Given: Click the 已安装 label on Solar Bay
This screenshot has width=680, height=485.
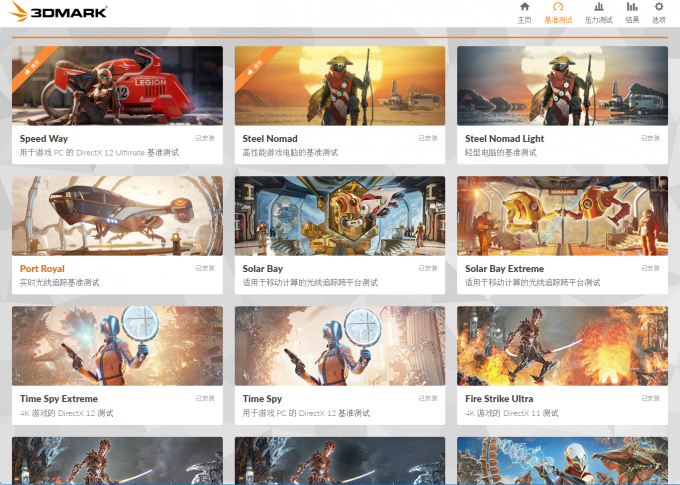Looking at the screenshot, I should point(428,268).
